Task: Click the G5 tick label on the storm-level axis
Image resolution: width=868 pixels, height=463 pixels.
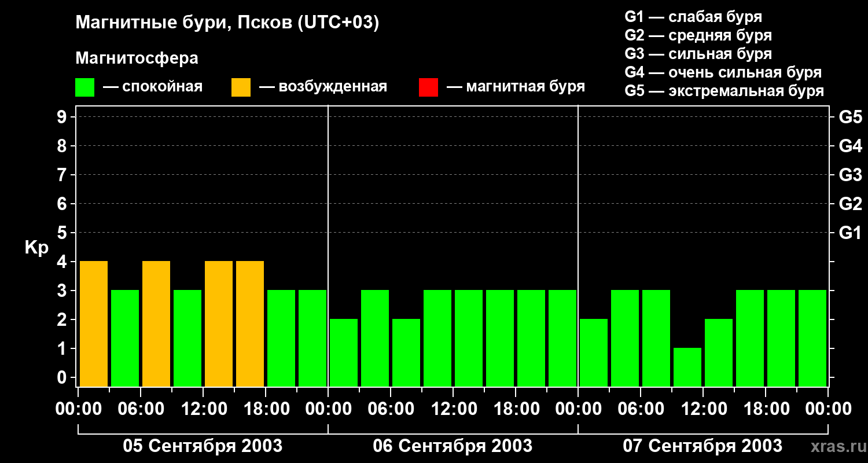Action: [x=851, y=117]
